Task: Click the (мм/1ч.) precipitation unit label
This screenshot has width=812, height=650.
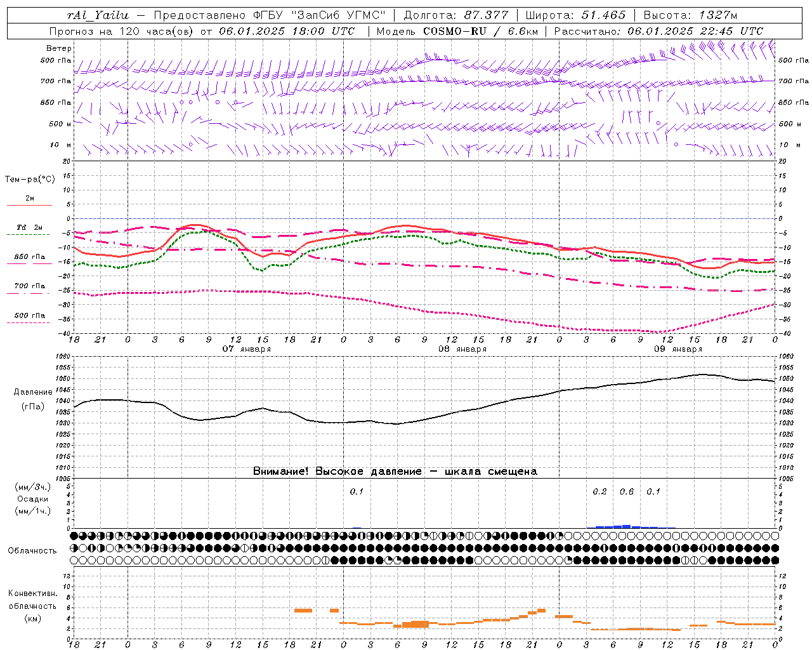Action: point(33,511)
